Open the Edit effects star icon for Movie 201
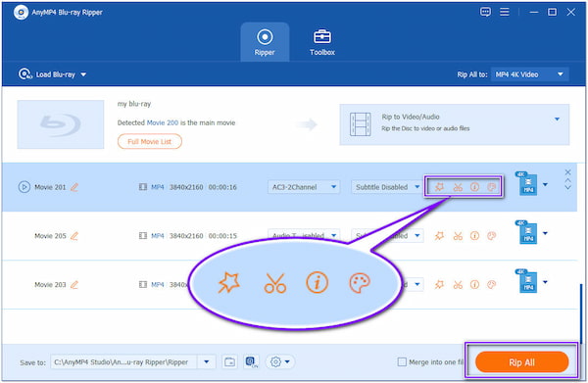The height and width of the screenshot is (383, 588). coord(439,187)
